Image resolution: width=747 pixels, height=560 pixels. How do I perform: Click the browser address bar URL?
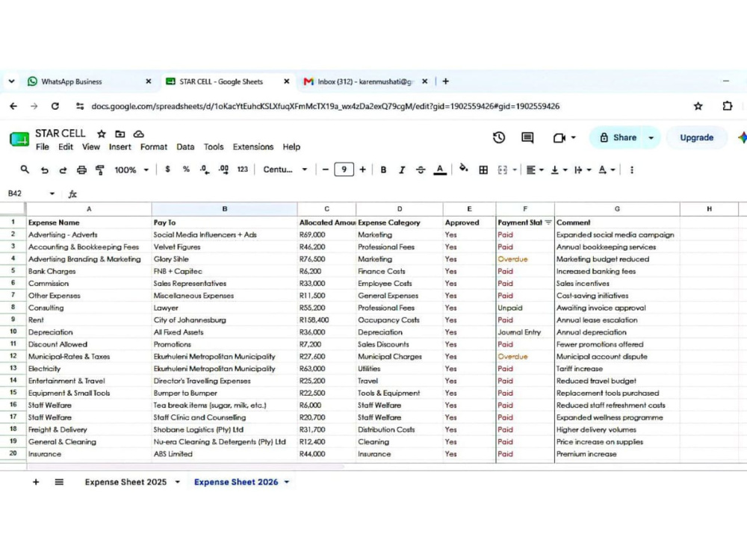(326, 106)
